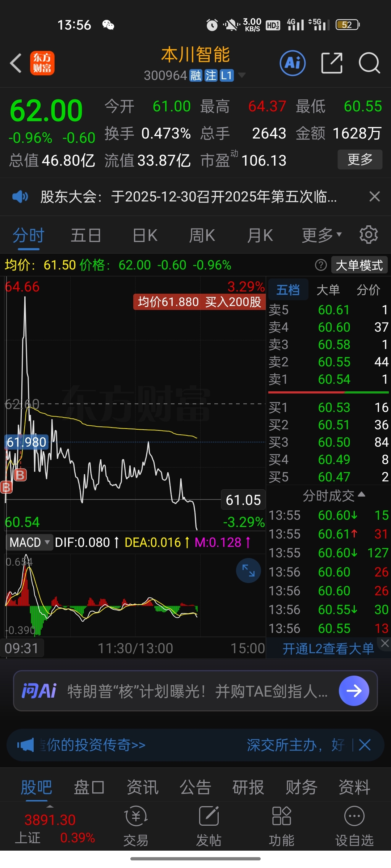Send the 问Ai query arrow
The image size is (391, 868).
pos(354,691)
